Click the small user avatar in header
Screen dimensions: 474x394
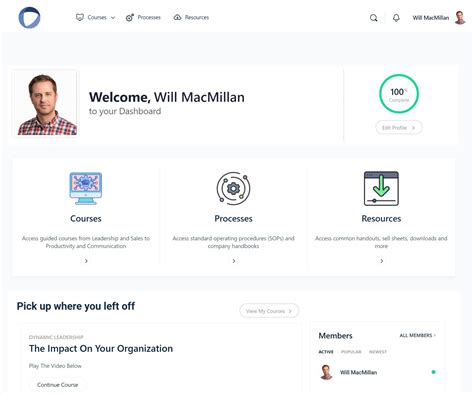coord(460,18)
